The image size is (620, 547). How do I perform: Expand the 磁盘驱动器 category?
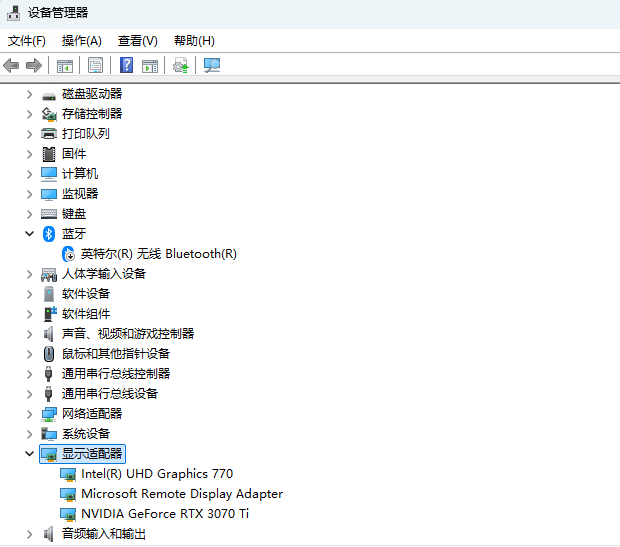(x=30, y=93)
